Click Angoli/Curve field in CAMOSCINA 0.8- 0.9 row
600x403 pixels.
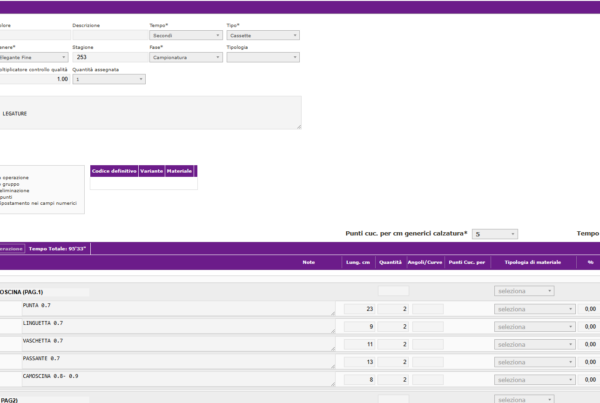[428, 379]
